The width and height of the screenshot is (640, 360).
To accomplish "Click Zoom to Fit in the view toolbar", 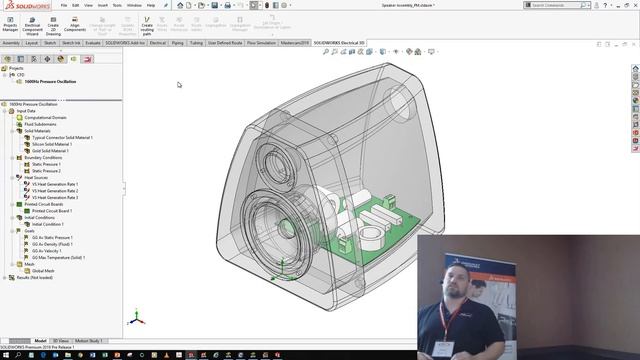I will pos(326,52).
